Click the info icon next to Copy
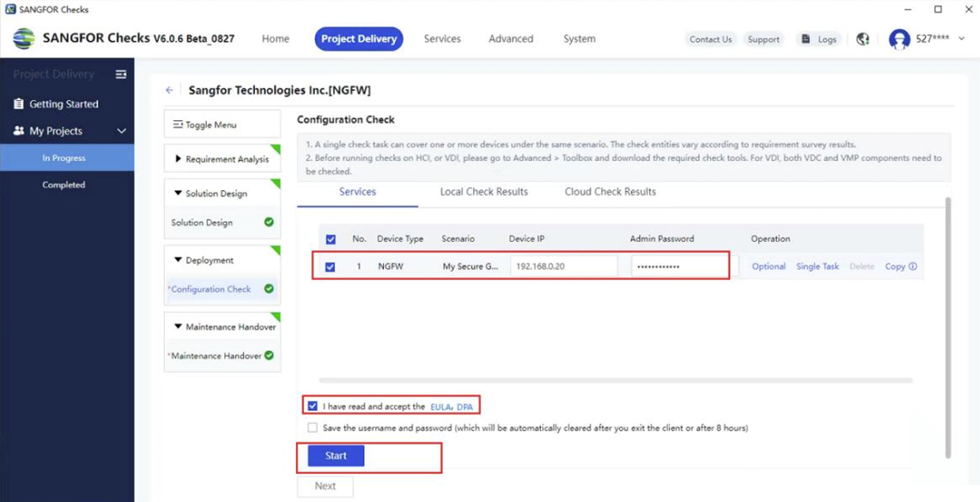The image size is (980, 502). pyautogui.click(x=913, y=267)
